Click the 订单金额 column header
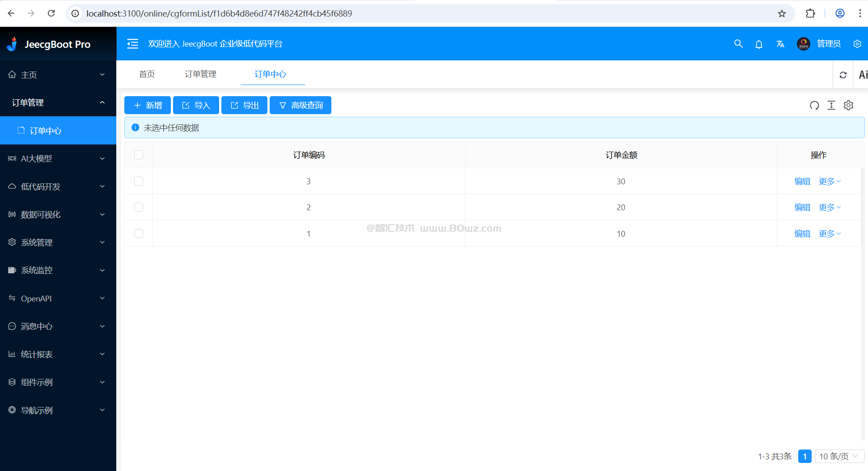The height and width of the screenshot is (471, 868). point(621,155)
